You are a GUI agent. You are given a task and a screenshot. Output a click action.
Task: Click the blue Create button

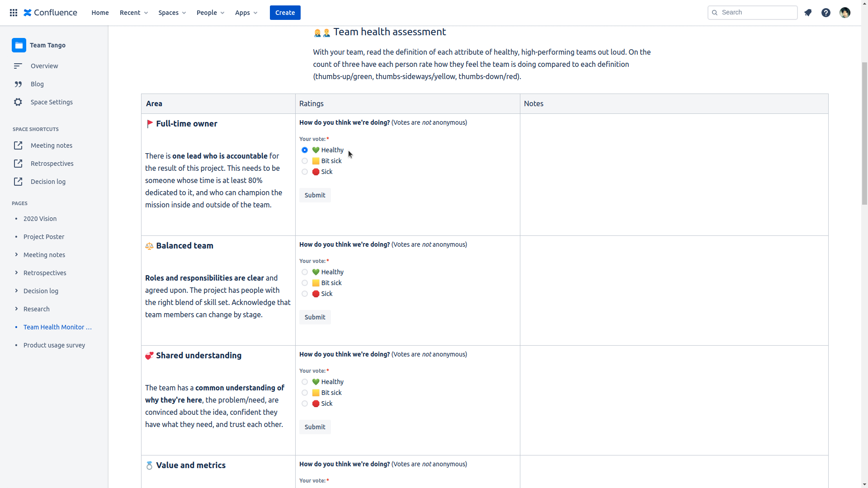(285, 13)
